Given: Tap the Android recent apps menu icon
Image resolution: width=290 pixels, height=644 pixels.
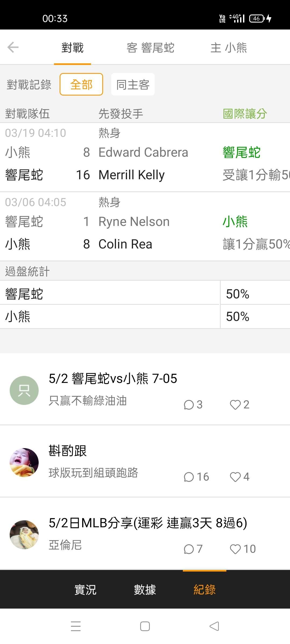Looking at the screenshot, I should pyautogui.click(x=76, y=626).
